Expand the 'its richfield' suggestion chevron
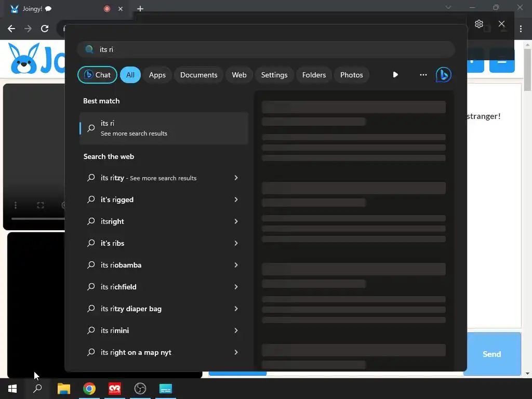The height and width of the screenshot is (399, 532). [x=236, y=287]
